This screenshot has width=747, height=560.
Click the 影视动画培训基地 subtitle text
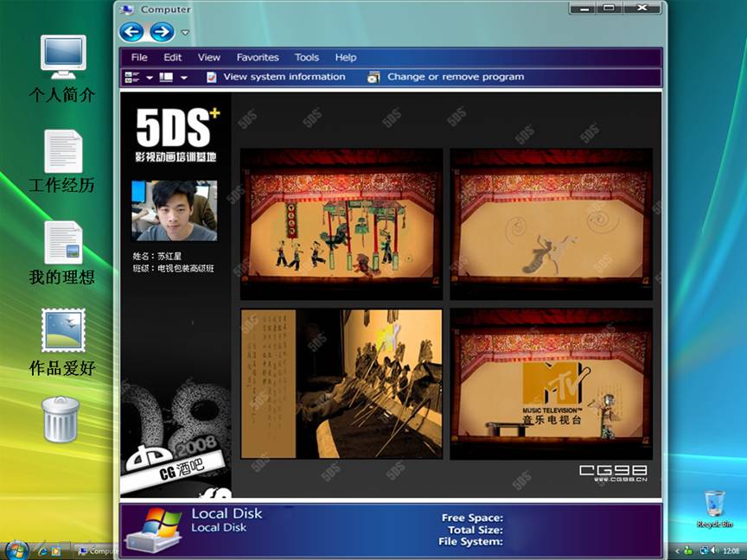coord(176,156)
